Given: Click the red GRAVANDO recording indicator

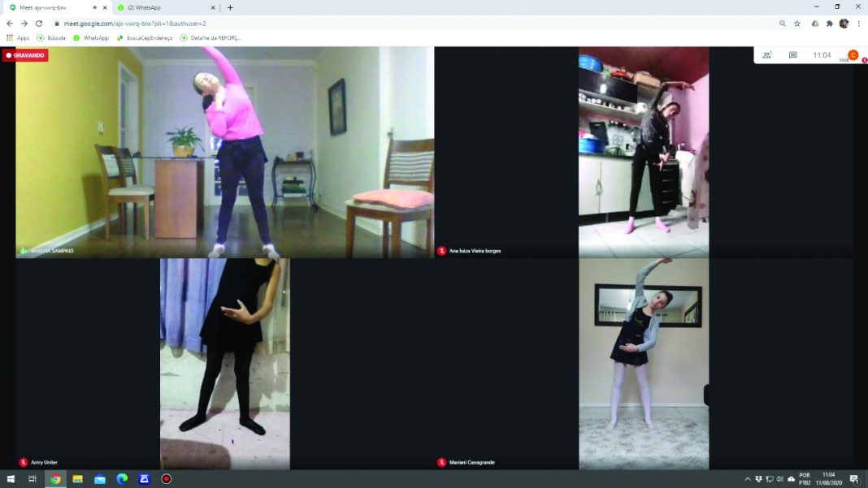Looking at the screenshot, I should click(25, 55).
